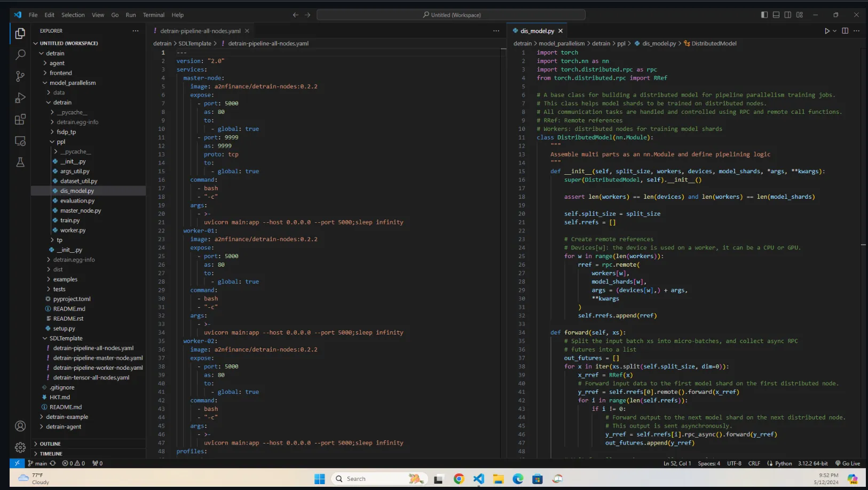
Task: Open the Remote Explorer view
Action: [20, 141]
